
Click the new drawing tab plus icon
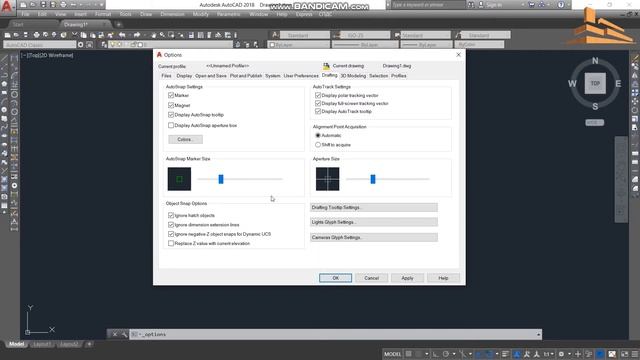click(118, 24)
